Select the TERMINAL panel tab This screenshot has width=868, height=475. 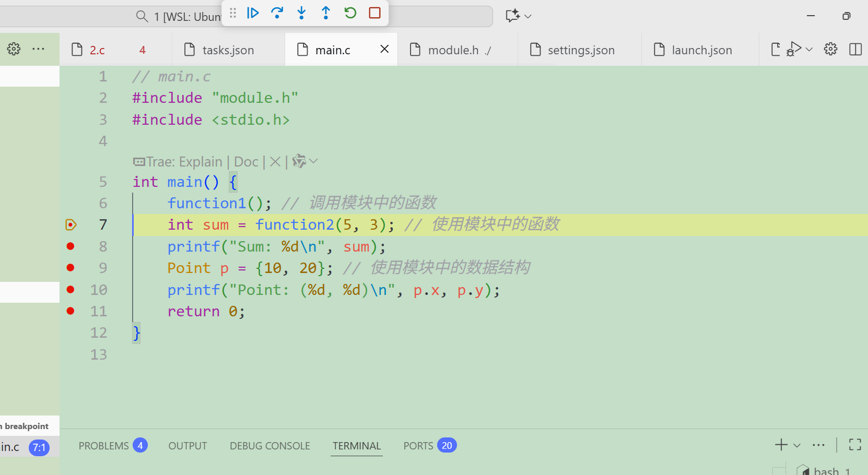pyautogui.click(x=357, y=446)
